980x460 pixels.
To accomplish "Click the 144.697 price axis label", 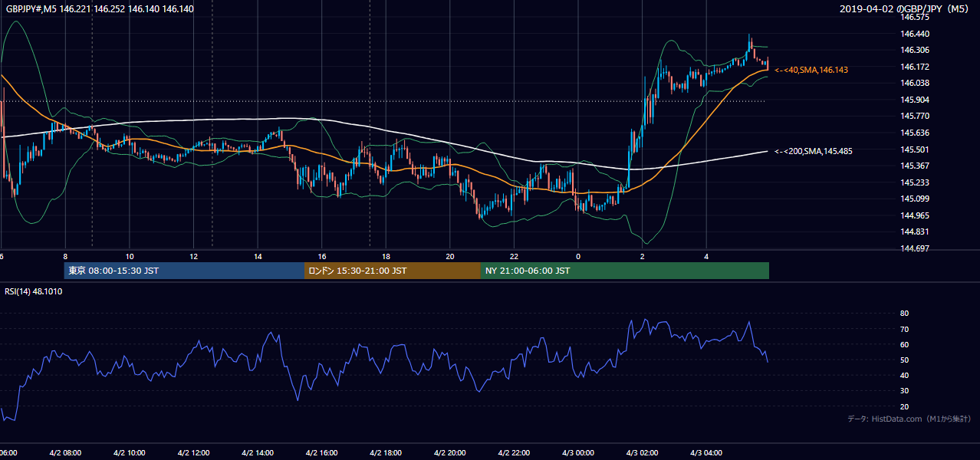I will 915,248.
